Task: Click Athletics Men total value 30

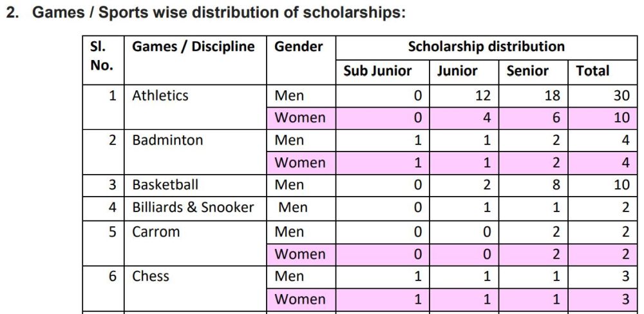Action: point(621,95)
